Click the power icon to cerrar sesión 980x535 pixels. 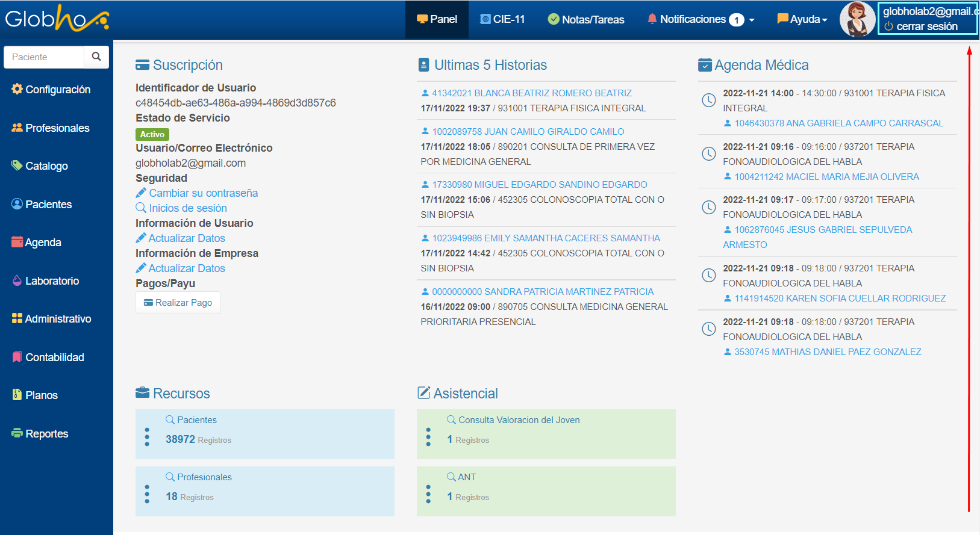(888, 26)
